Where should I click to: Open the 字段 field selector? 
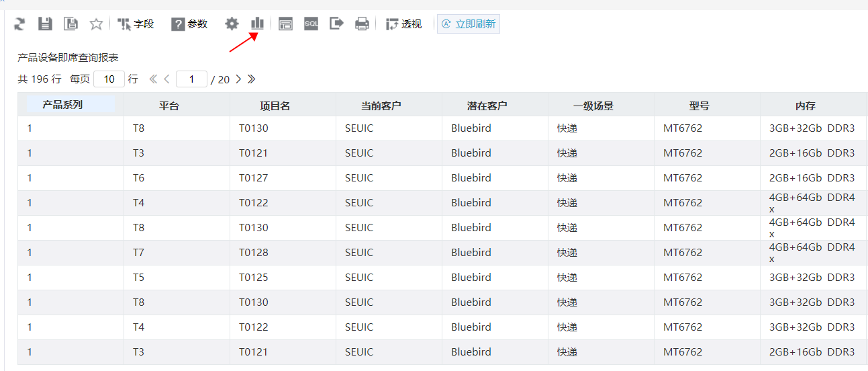pyautogui.click(x=136, y=24)
